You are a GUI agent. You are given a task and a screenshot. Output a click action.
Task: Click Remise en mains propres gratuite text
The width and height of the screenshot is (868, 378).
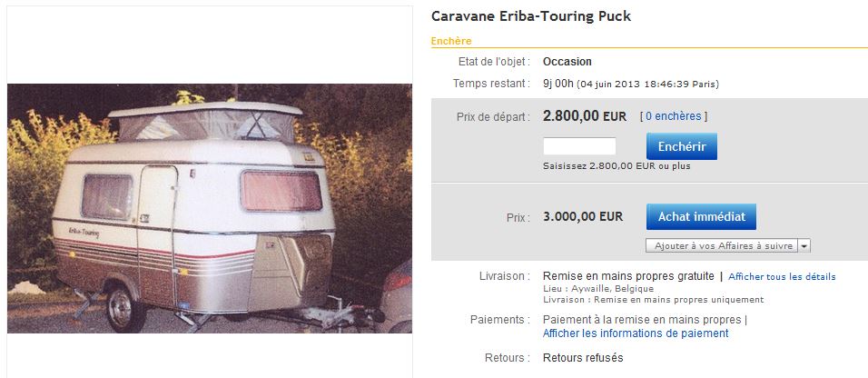click(x=627, y=275)
